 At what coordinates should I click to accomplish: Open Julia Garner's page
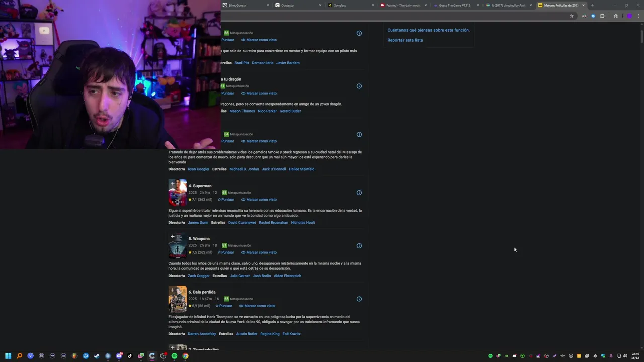(239, 276)
